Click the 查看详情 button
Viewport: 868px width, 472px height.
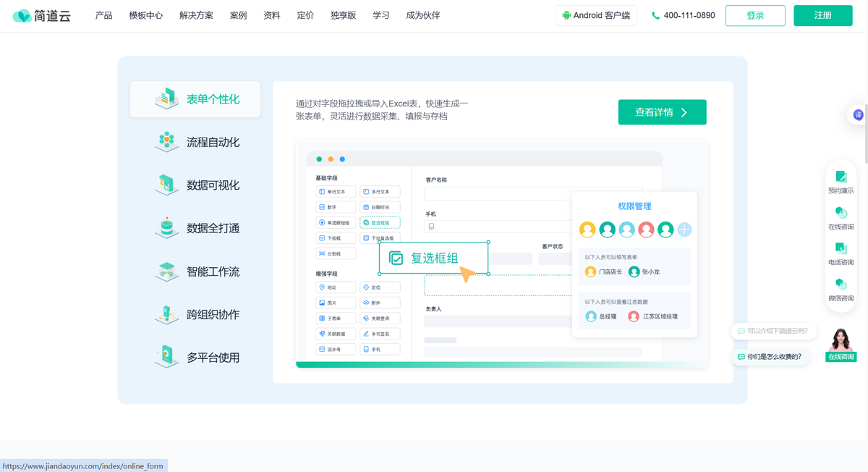(662, 112)
